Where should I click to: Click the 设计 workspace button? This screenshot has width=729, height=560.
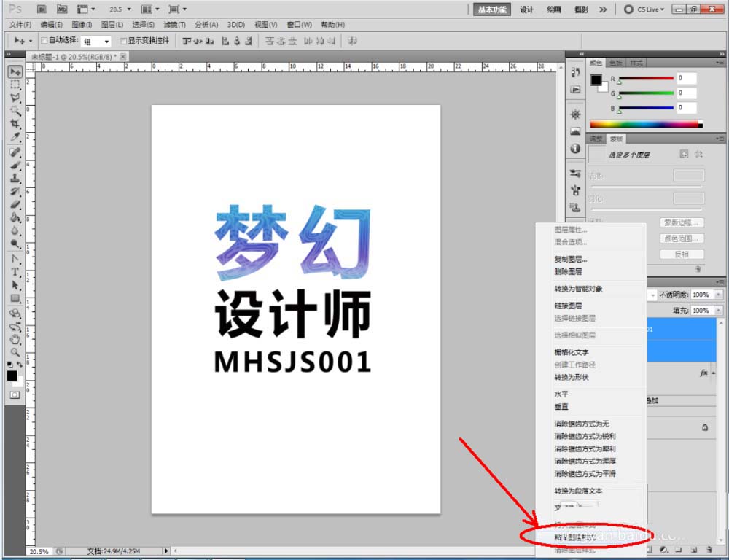[x=526, y=9]
